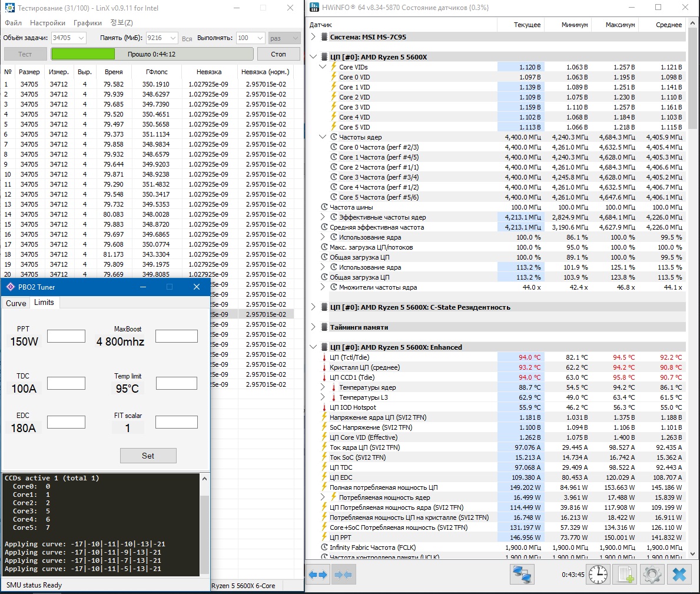Click HWiNFO clock reset timer icon
The image size is (700, 594).
[598, 575]
